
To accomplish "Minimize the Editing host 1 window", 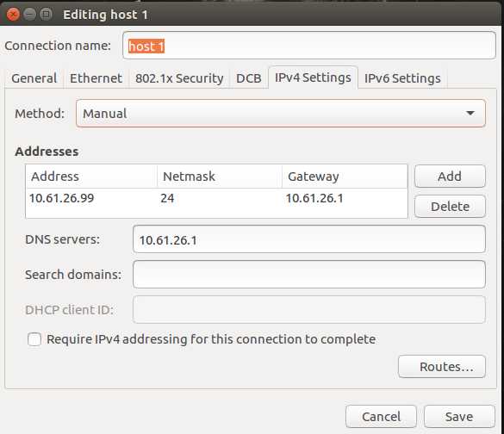I will click(30, 15).
